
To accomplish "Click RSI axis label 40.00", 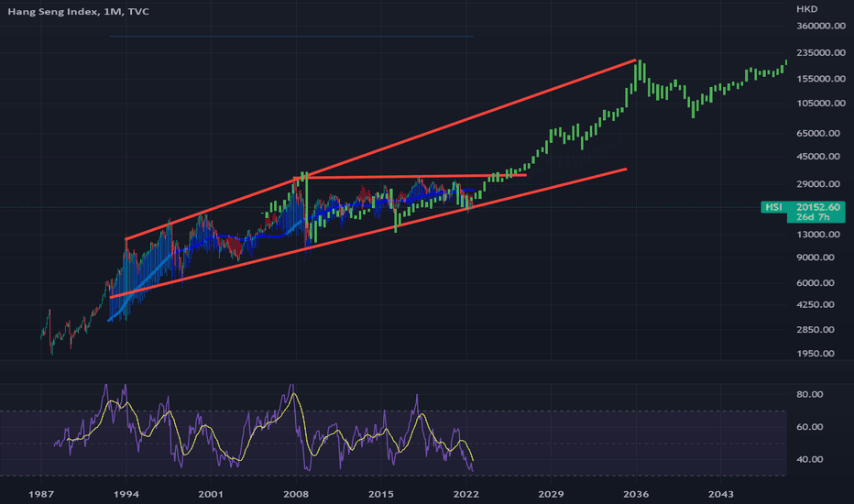I will pos(809,459).
